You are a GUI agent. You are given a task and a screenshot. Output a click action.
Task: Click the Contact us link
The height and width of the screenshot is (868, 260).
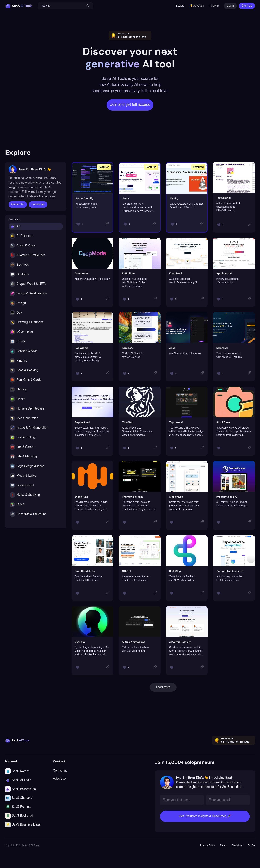[x=60, y=771]
